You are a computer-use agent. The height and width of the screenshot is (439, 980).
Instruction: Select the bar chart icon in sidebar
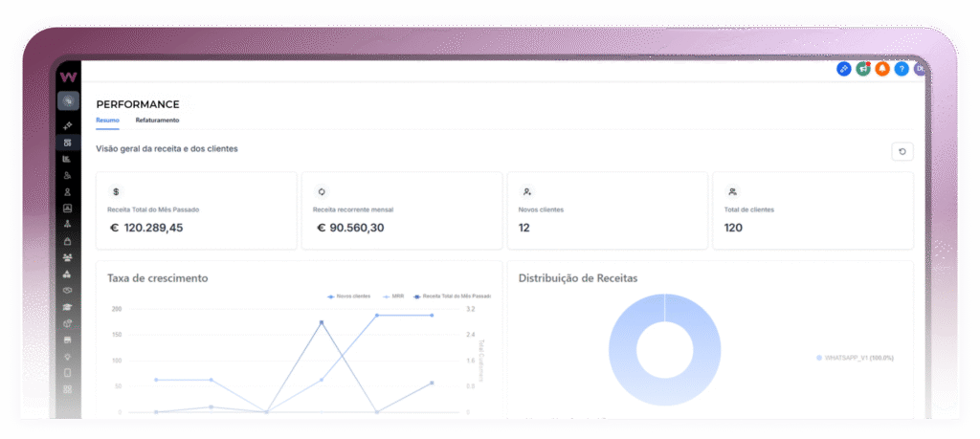pos(67,159)
